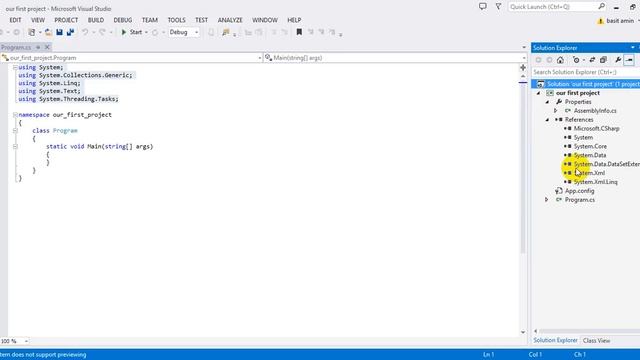This screenshot has height=360, width=640.
Task: Collapse the static void Main method block
Action: click(x=15, y=147)
